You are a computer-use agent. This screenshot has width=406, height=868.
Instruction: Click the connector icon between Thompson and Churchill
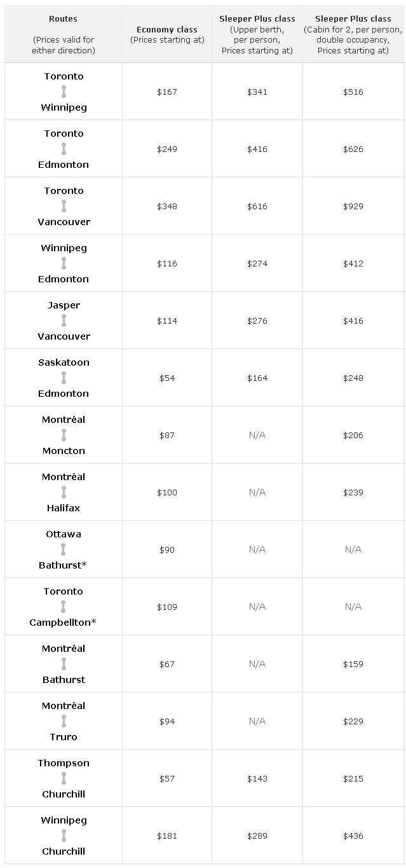64,778
